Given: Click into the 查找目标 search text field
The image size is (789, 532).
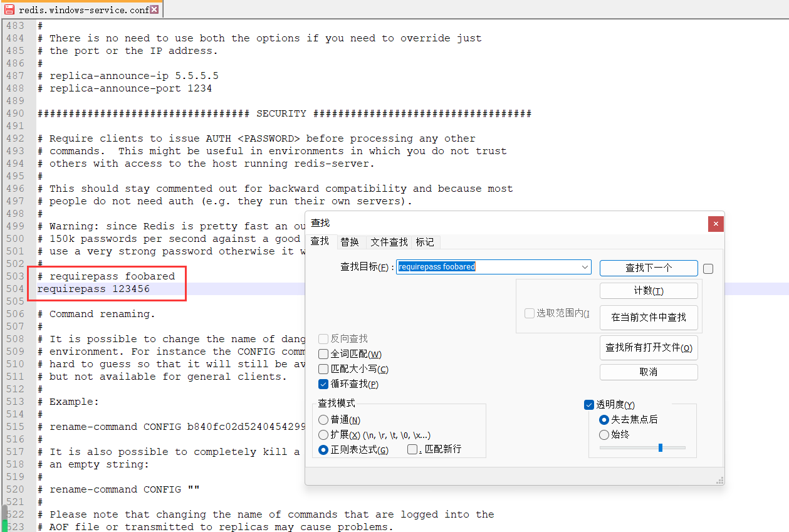Looking at the screenshot, I should (489, 267).
